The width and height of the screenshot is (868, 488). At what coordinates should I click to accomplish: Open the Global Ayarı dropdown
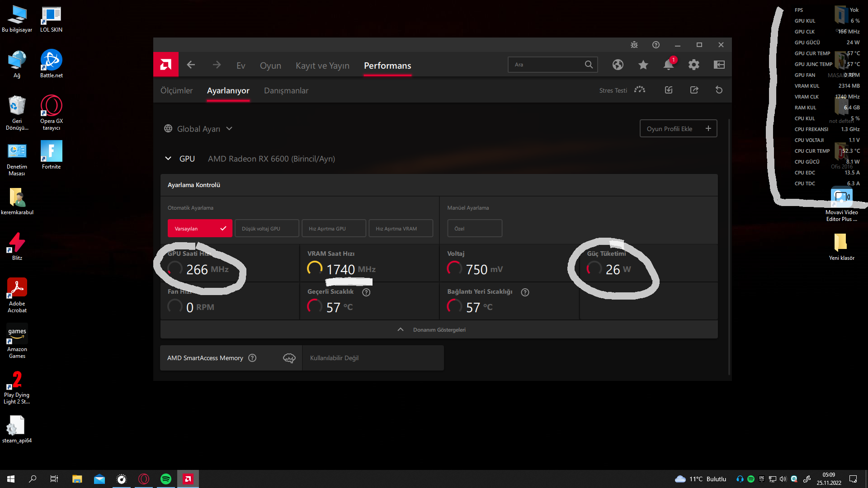point(199,129)
